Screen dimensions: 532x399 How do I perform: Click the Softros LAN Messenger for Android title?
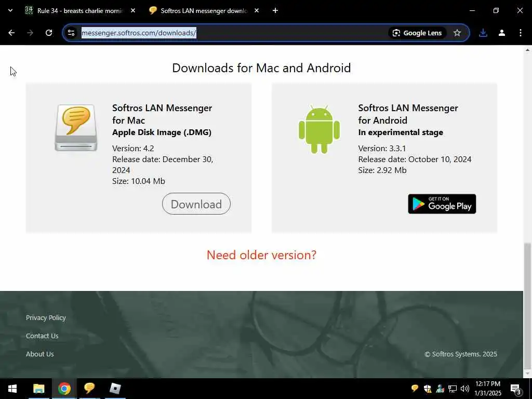[408, 114]
